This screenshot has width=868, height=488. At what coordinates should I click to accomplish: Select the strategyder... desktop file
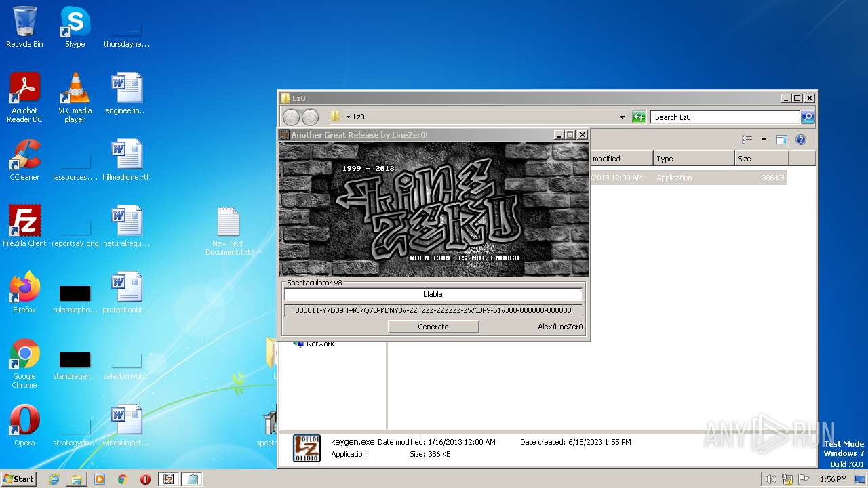coord(75,431)
